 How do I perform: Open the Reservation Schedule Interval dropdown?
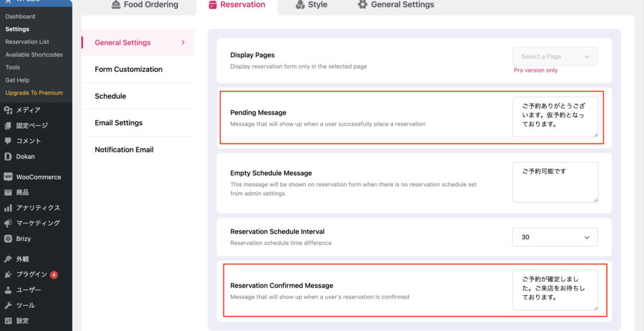(x=555, y=237)
